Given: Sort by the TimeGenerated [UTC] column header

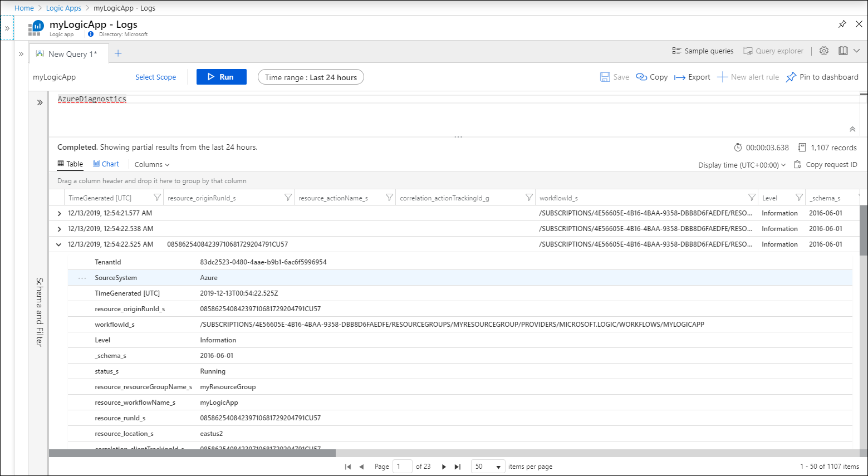Looking at the screenshot, I should (x=100, y=198).
